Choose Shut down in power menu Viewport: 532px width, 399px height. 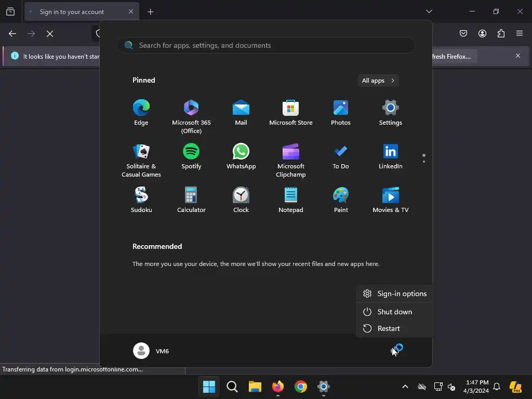pyautogui.click(x=395, y=312)
